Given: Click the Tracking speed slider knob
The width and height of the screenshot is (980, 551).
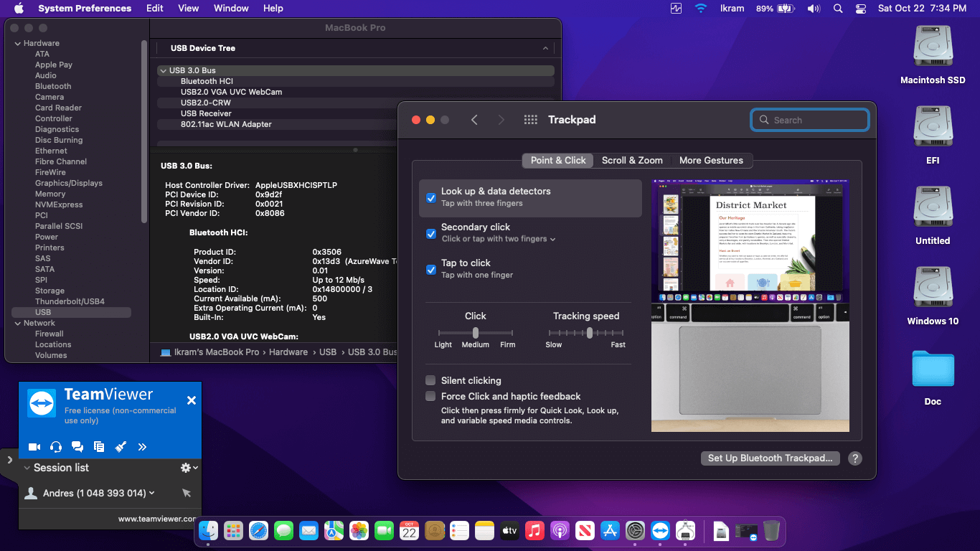Looking at the screenshot, I should click(590, 333).
